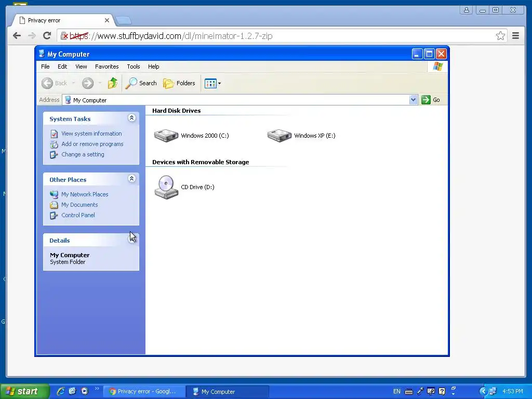Collapse the Other Places panel
The height and width of the screenshot is (399, 532).
131,179
